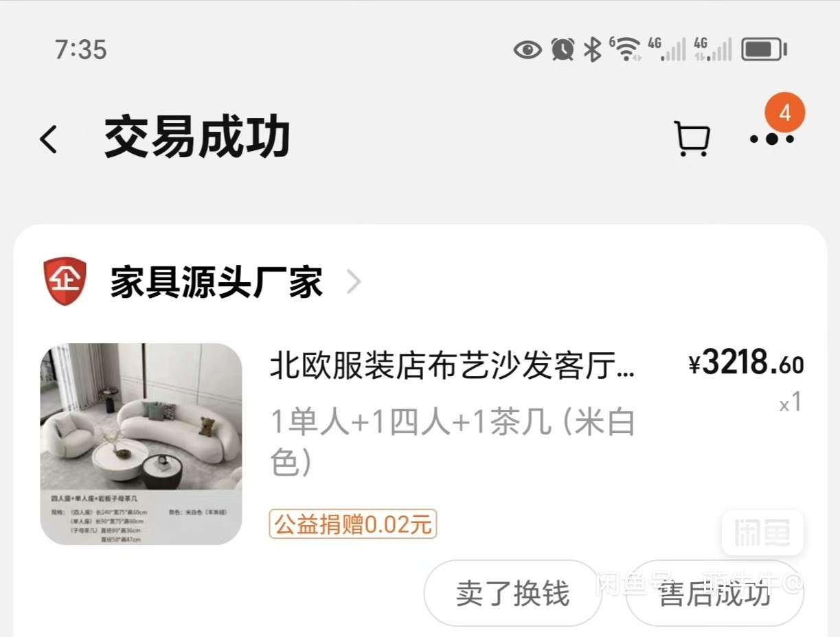Open the 家具源头厂家 shop name
This screenshot has width=840, height=637.
click(216, 282)
